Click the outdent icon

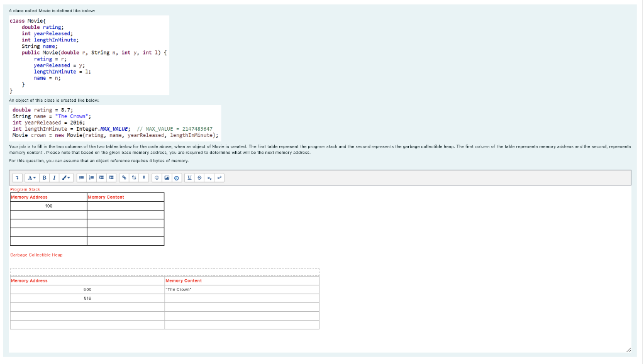[x=101, y=177]
